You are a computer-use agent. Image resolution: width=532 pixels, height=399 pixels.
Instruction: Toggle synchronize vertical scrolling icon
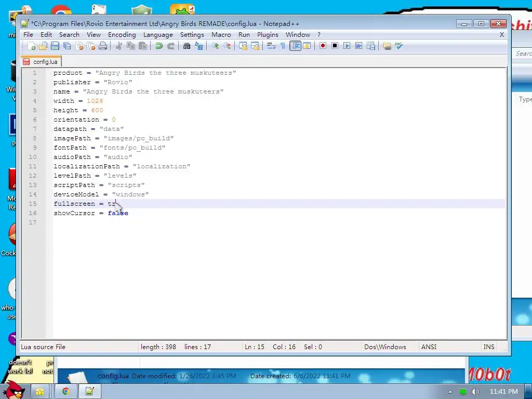pos(243,46)
